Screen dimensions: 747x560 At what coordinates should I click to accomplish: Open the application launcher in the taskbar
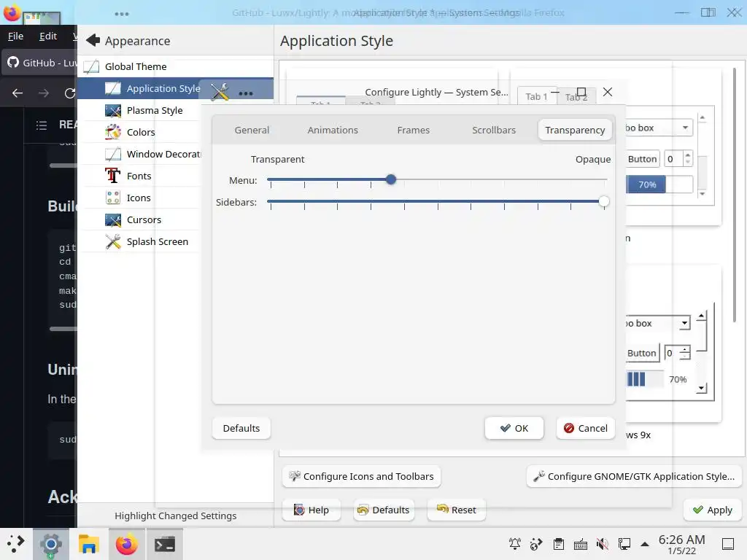15,544
